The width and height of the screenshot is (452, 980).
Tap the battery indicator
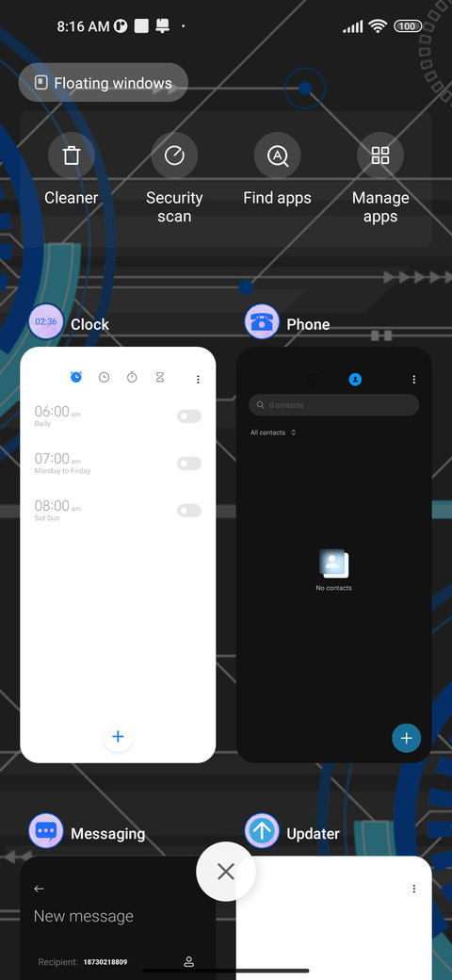pyautogui.click(x=408, y=26)
